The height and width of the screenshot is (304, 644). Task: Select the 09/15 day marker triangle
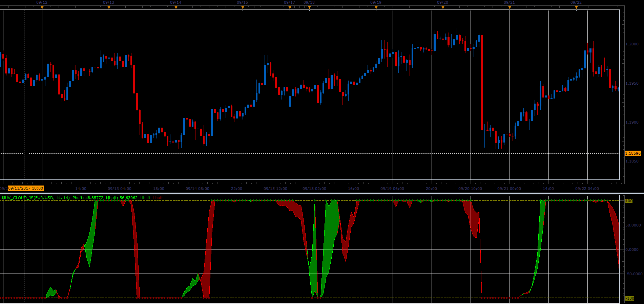(243, 7)
